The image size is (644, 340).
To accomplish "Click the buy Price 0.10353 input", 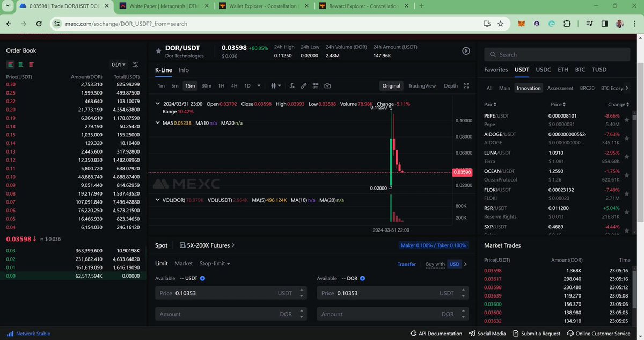I will tap(231, 293).
